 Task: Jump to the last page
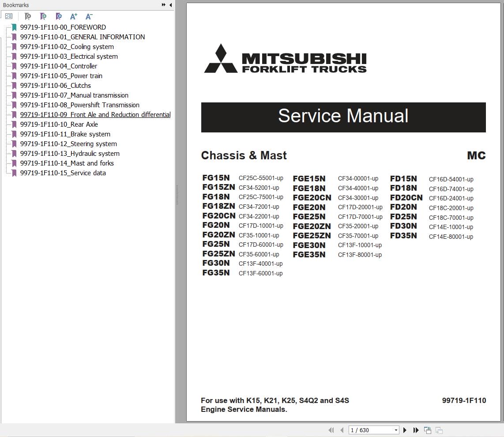pyautogui.click(x=416, y=430)
